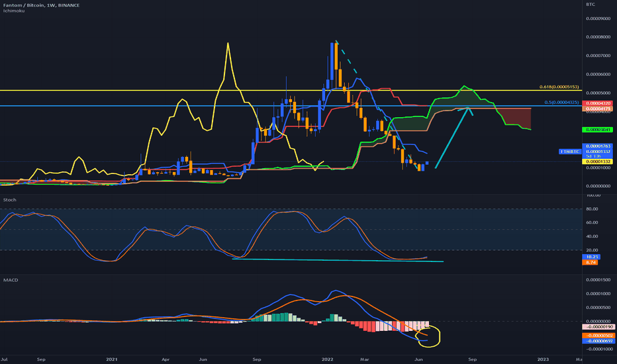
Task: Click the FTMBTC symbol price label
Action: [569, 152]
